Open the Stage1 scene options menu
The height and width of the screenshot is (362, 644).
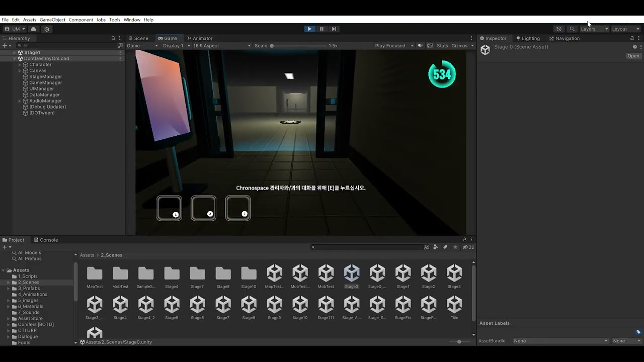(x=120, y=52)
